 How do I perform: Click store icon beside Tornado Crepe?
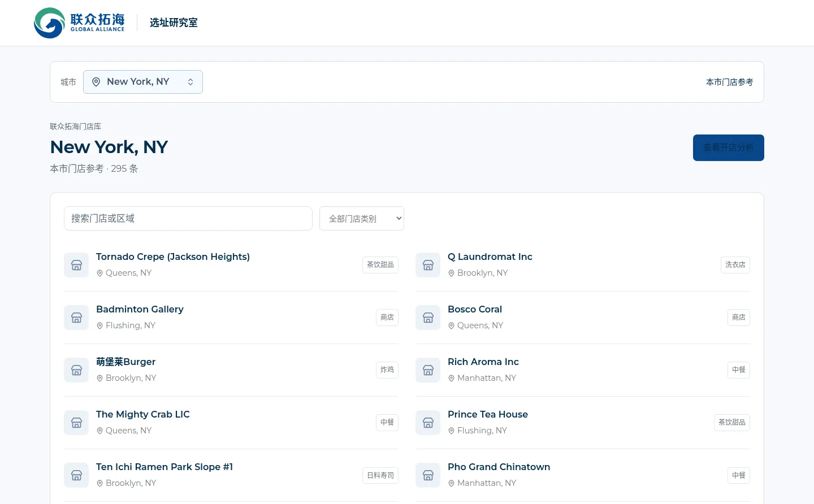click(x=76, y=265)
